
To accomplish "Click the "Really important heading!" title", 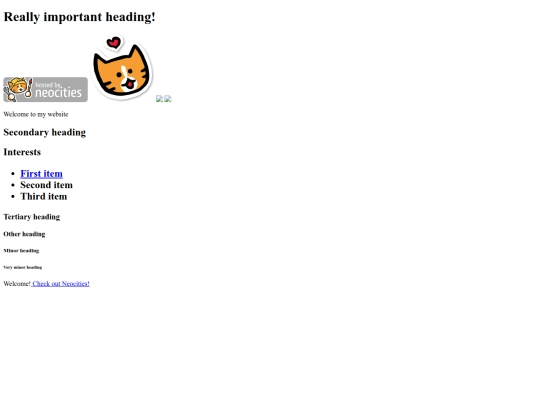I will (x=80, y=17).
